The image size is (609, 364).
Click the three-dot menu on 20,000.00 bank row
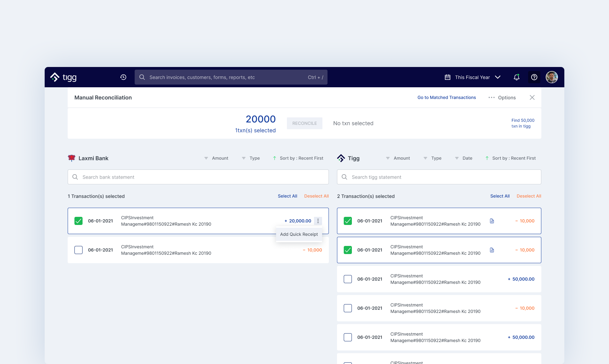(318, 221)
